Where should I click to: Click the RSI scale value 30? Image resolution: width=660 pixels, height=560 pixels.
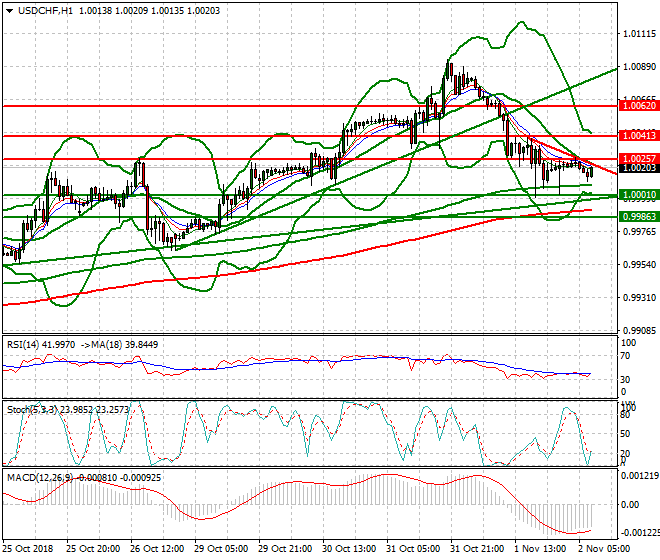point(626,380)
